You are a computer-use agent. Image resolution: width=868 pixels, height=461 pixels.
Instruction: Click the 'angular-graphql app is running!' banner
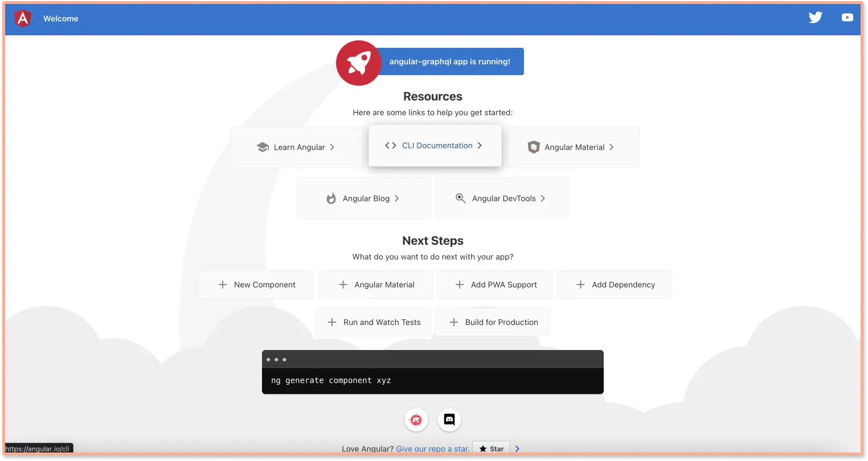(449, 61)
